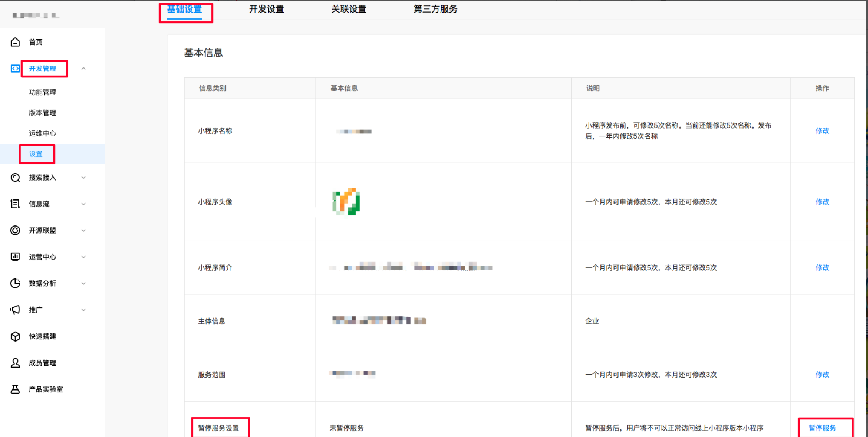
Task: Open the 关联设置 tab
Action: tap(349, 9)
